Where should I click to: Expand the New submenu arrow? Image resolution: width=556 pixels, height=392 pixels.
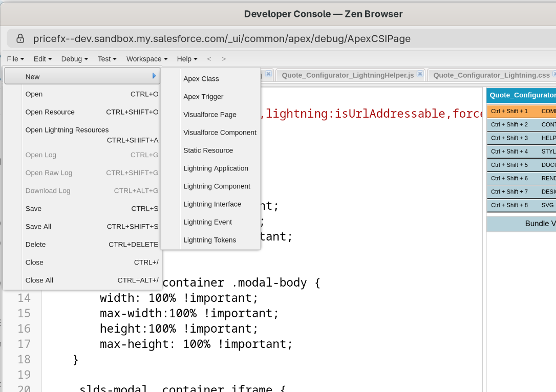click(x=154, y=76)
